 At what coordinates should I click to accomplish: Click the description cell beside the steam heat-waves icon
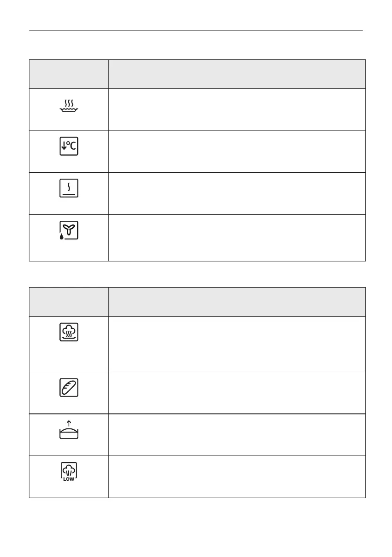pos(236,344)
